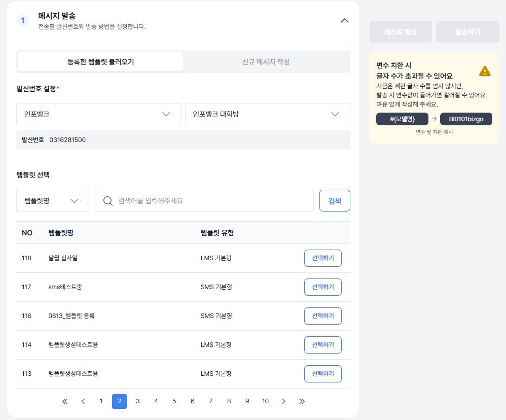The image size is (506, 420).
Task: Click 선택하기 for sms테스트중 template
Action: (323, 287)
